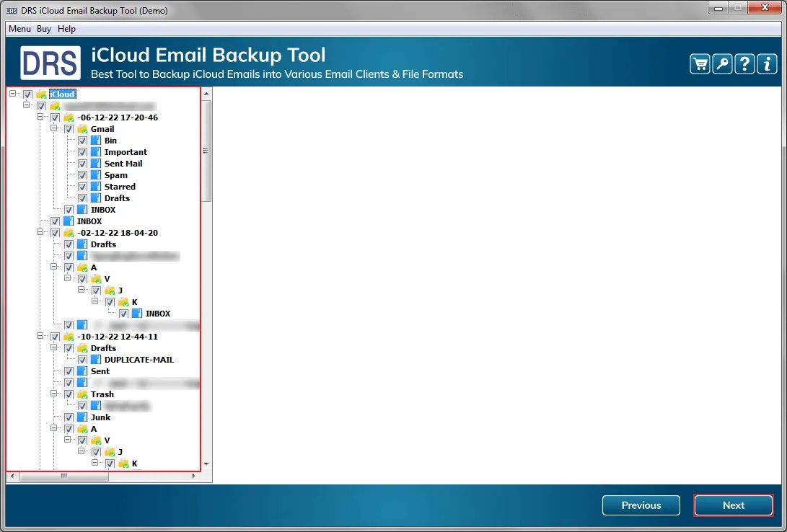Image resolution: width=787 pixels, height=532 pixels.
Task: Click the shopping cart icon in the header
Action: [700, 63]
